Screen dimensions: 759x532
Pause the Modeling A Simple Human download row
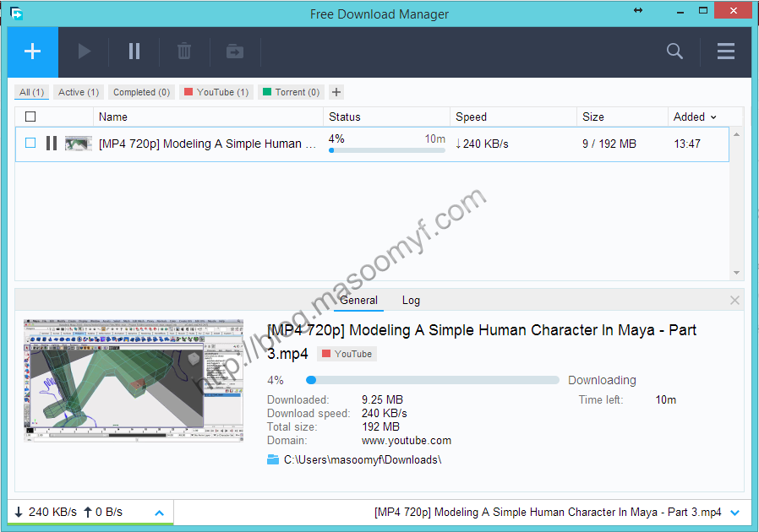(x=52, y=144)
